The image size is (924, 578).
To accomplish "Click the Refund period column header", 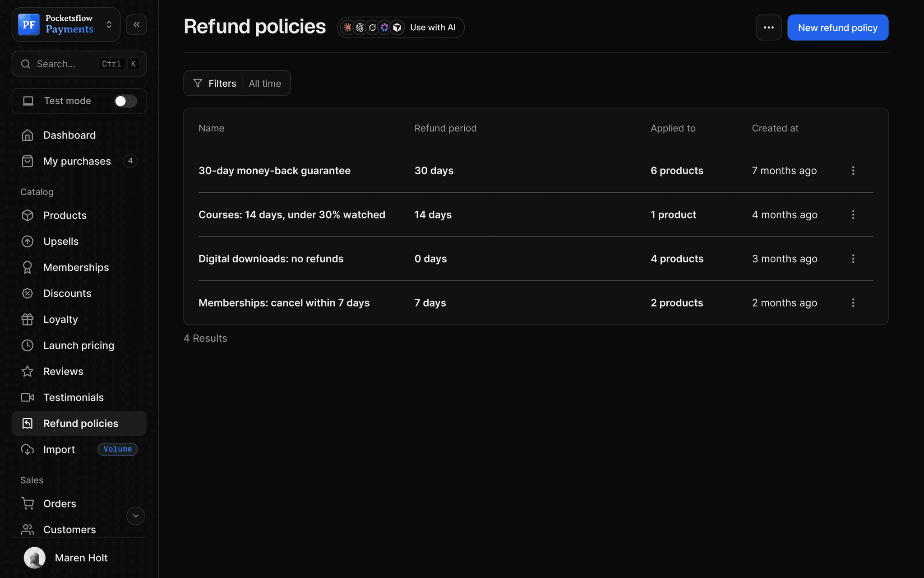I will tap(445, 128).
